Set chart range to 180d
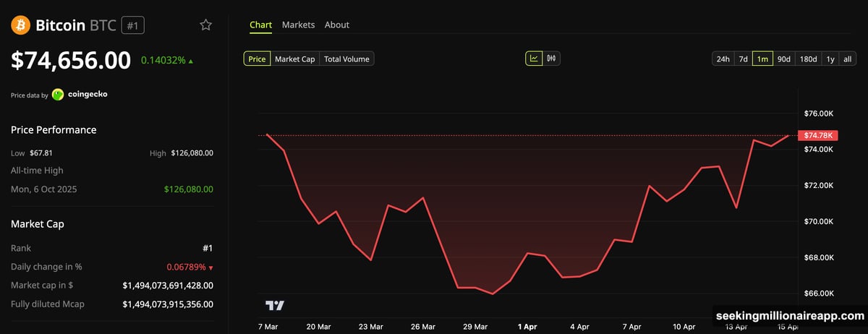The image size is (868, 334). pyautogui.click(x=809, y=59)
